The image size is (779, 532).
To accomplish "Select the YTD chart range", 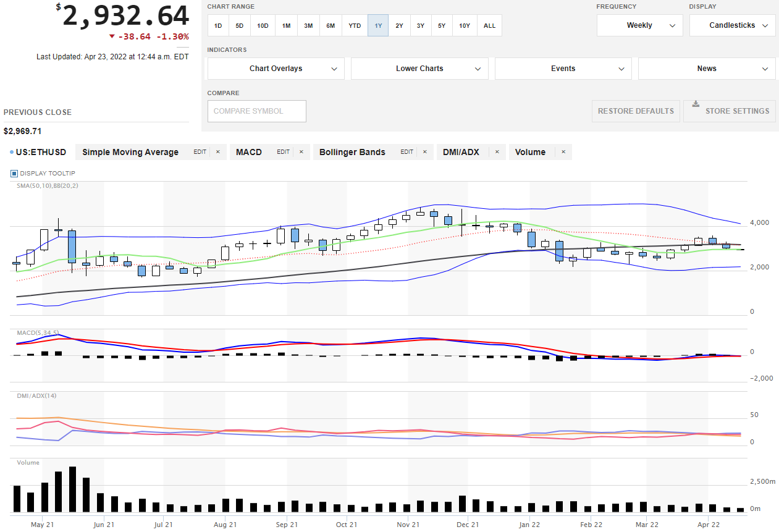I will pyautogui.click(x=355, y=26).
